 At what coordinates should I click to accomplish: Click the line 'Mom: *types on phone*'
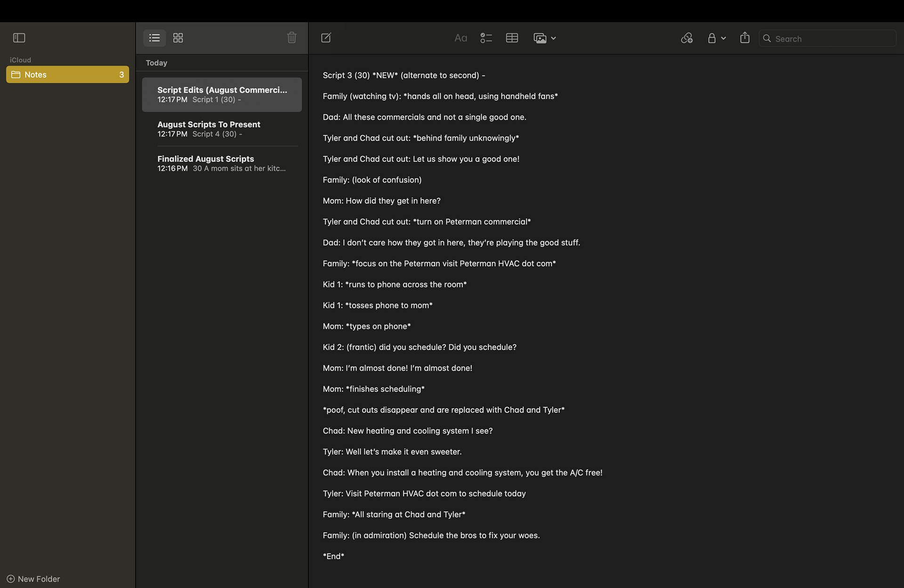pyautogui.click(x=367, y=326)
